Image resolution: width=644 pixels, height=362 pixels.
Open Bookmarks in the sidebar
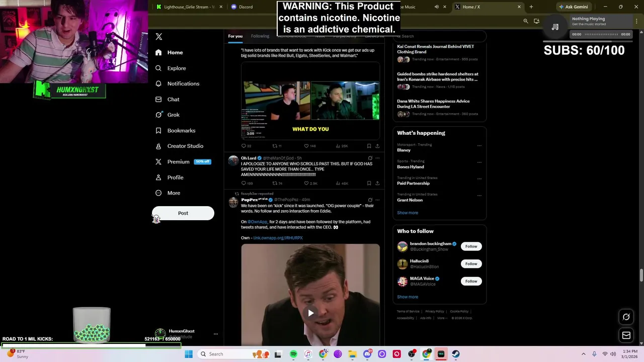pos(175,130)
